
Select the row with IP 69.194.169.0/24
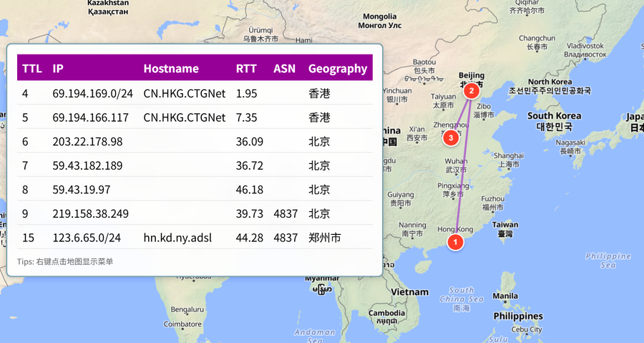coord(195,93)
